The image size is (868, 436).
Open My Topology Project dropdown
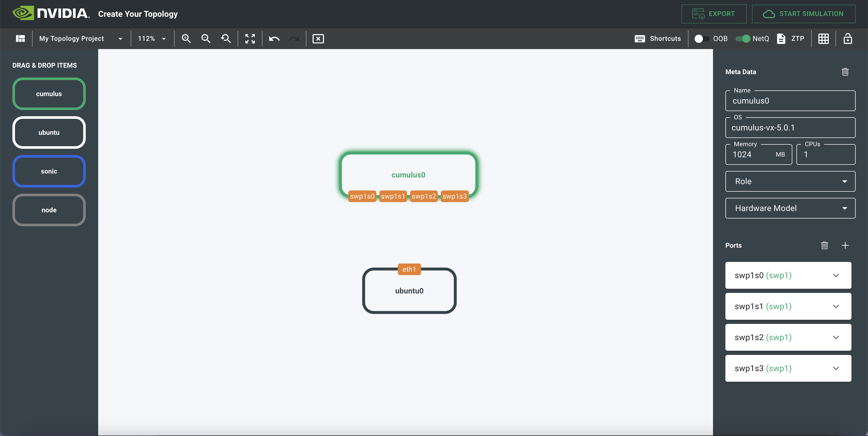point(81,39)
